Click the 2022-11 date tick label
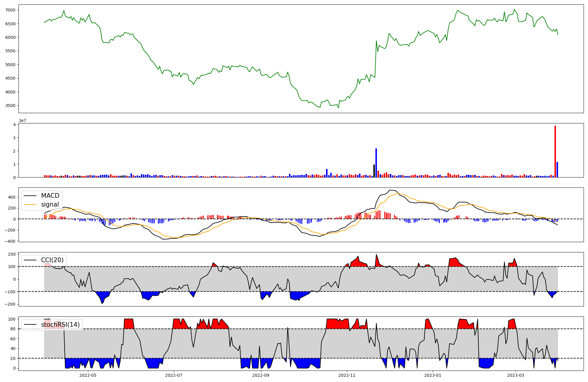The height and width of the screenshot is (382, 588). click(x=347, y=375)
